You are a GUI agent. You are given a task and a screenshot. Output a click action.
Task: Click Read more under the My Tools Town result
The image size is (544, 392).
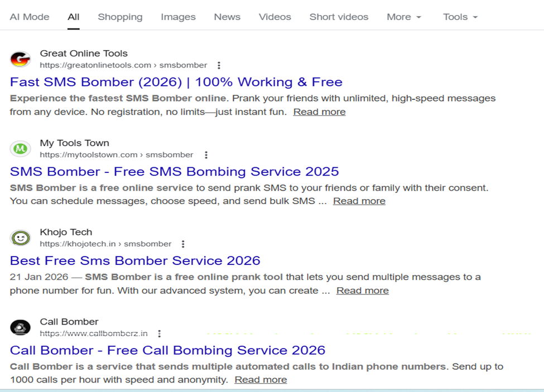pyautogui.click(x=359, y=201)
